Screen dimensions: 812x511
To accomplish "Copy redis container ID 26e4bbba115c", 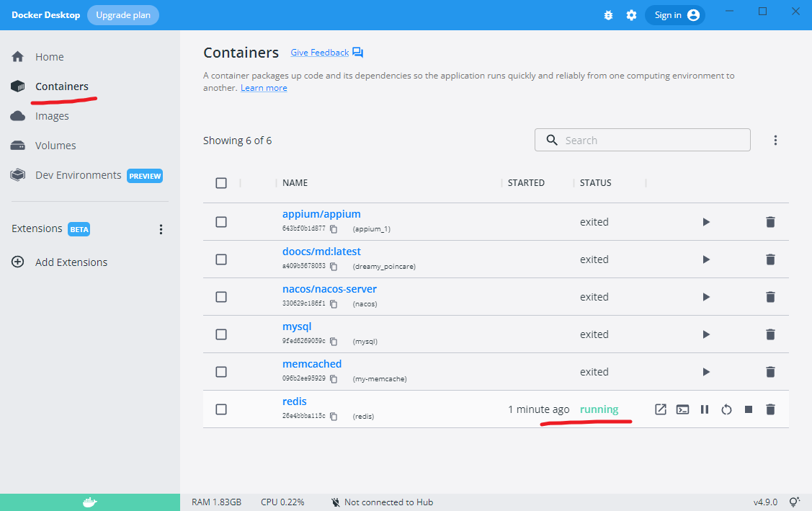I will click(334, 416).
